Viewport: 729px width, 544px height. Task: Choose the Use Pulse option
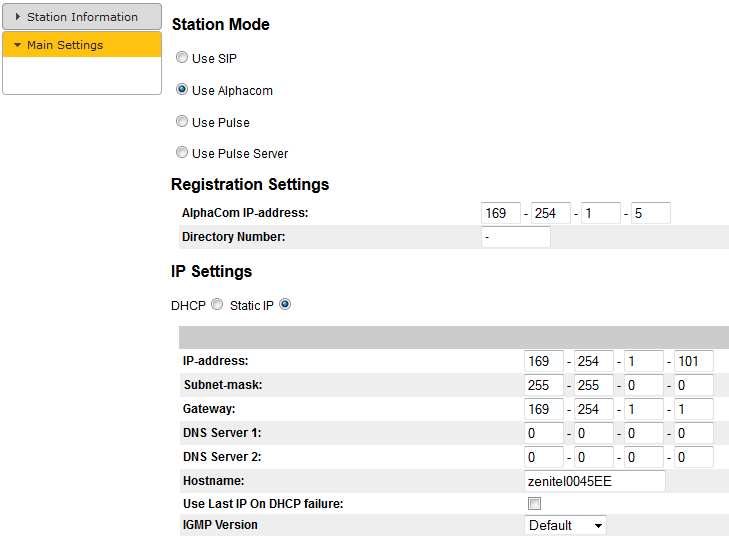[182, 121]
